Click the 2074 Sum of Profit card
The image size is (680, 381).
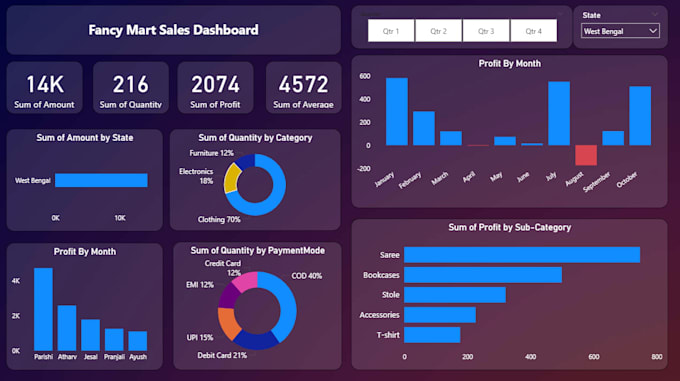[x=215, y=88]
